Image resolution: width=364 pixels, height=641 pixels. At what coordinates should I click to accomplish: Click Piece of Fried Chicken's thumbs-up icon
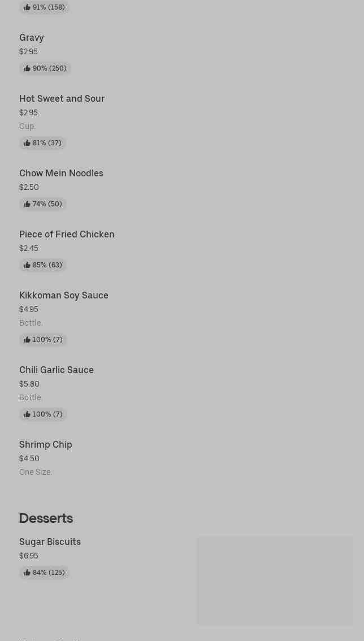(27, 265)
